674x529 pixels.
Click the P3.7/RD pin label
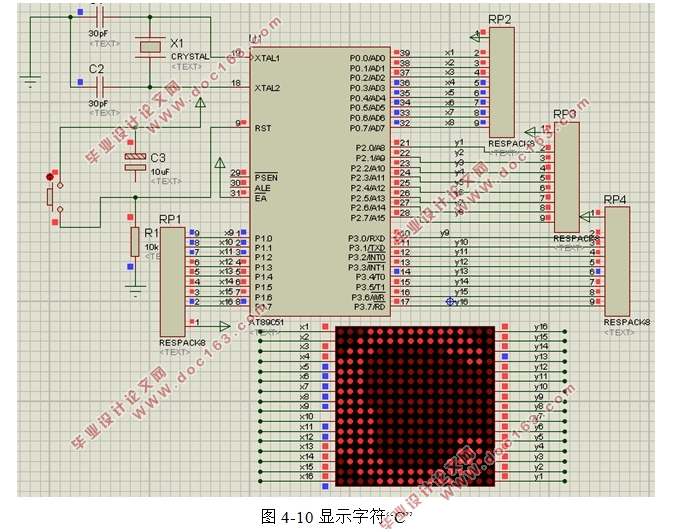tap(370, 307)
